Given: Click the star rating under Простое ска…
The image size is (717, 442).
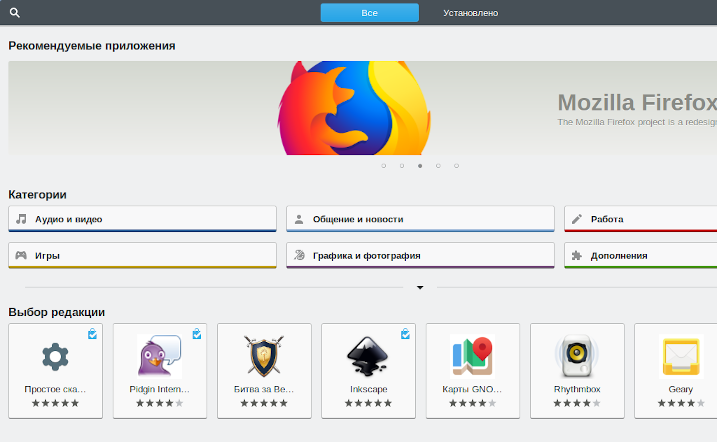Looking at the screenshot, I should [55, 403].
